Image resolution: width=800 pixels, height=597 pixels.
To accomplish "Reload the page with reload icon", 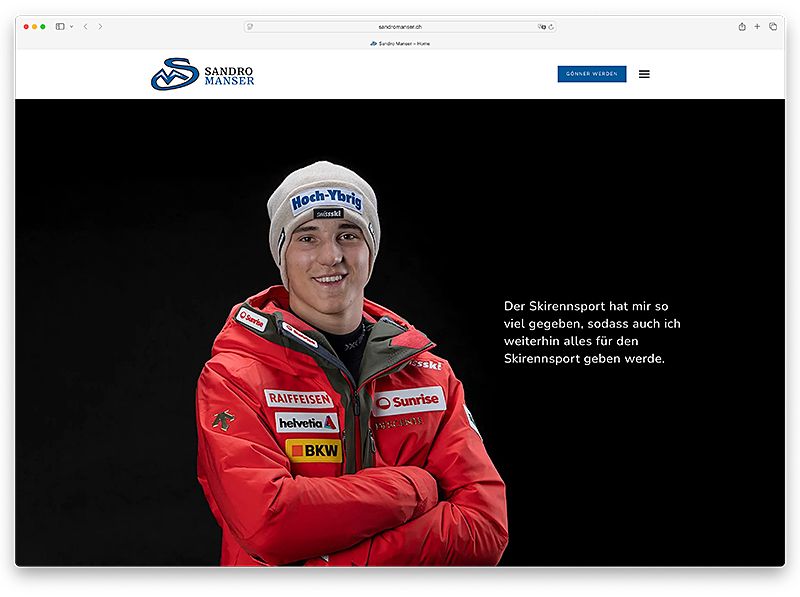I will point(551,27).
